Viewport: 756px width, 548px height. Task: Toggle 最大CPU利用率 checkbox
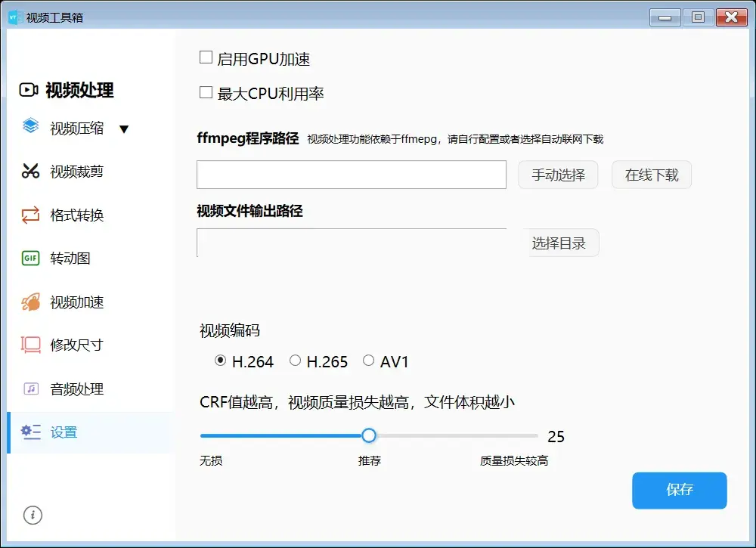pyautogui.click(x=206, y=92)
